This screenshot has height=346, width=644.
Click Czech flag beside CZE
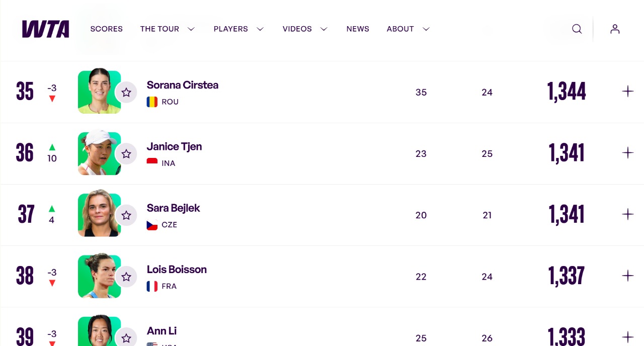pos(152,225)
